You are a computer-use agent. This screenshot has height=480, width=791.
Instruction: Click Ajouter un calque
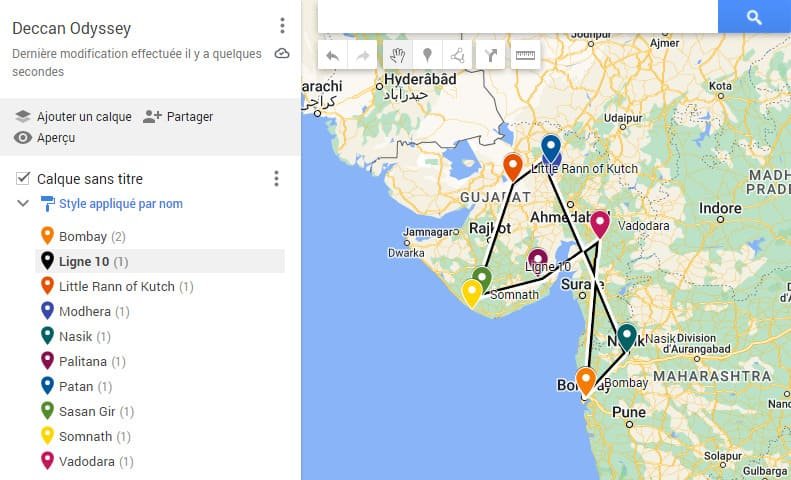pos(74,116)
